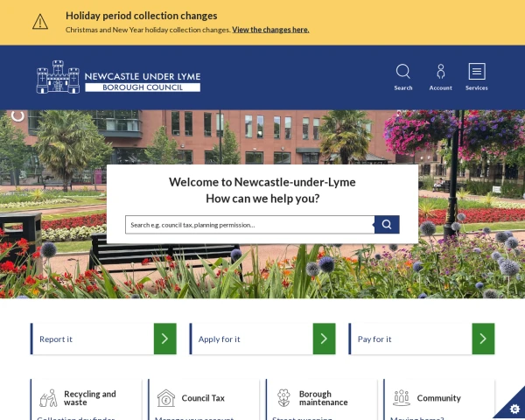The image size is (525, 420).
Task: Open the Report it link
Action: (x=56, y=339)
